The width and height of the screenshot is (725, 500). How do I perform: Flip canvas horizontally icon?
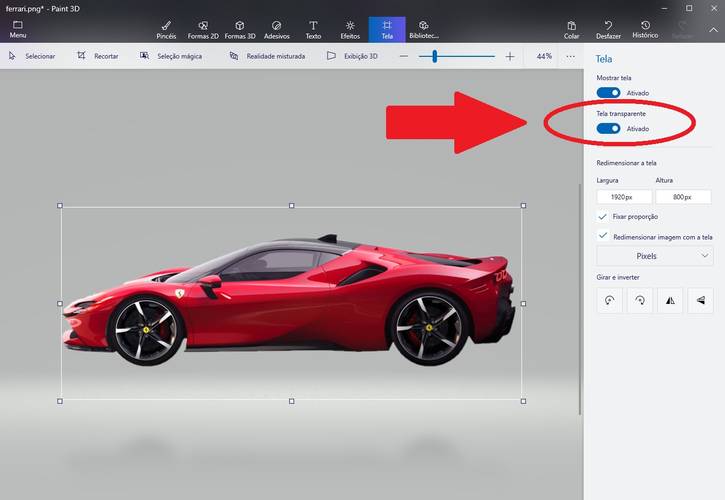click(x=670, y=300)
